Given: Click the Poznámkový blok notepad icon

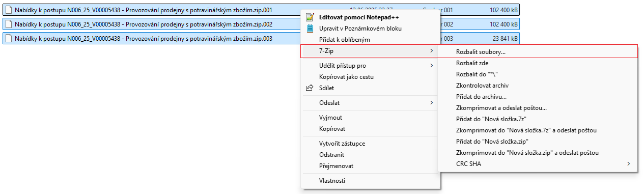Looking at the screenshot, I should point(310,28).
